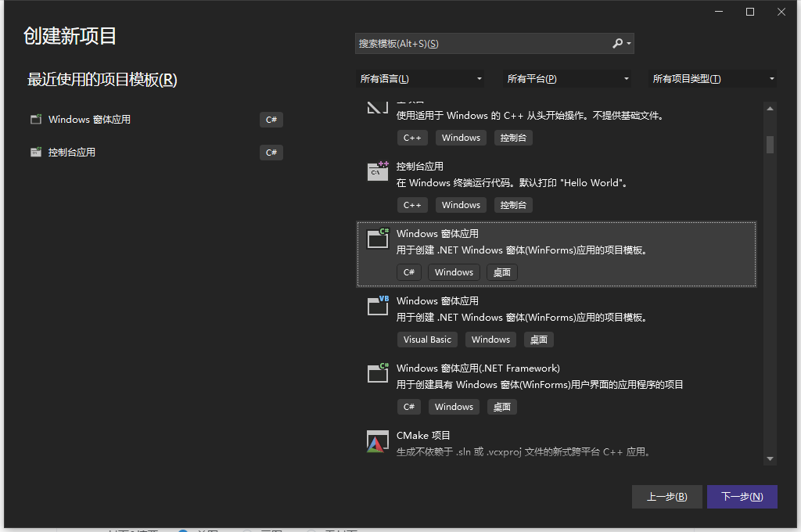Click the Hello World description of 控制台应用
Screen dimensions: 801x532
[512, 183]
